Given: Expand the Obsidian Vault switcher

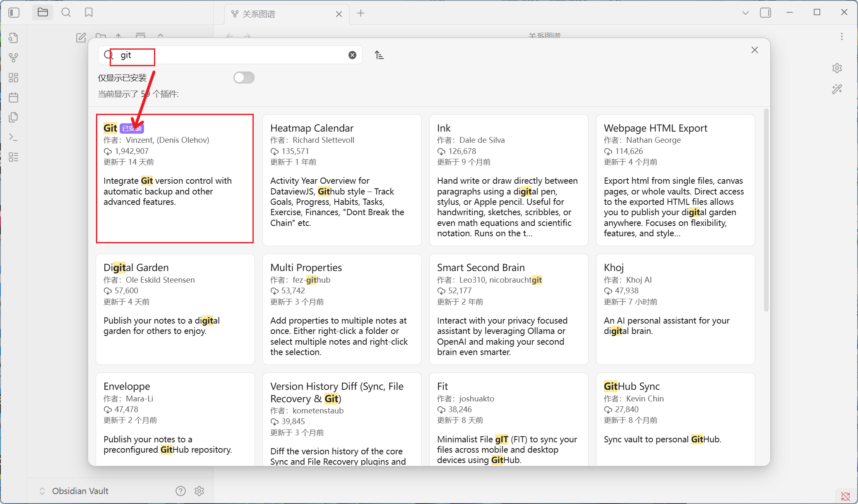Looking at the screenshot, I should pos(42,491).
